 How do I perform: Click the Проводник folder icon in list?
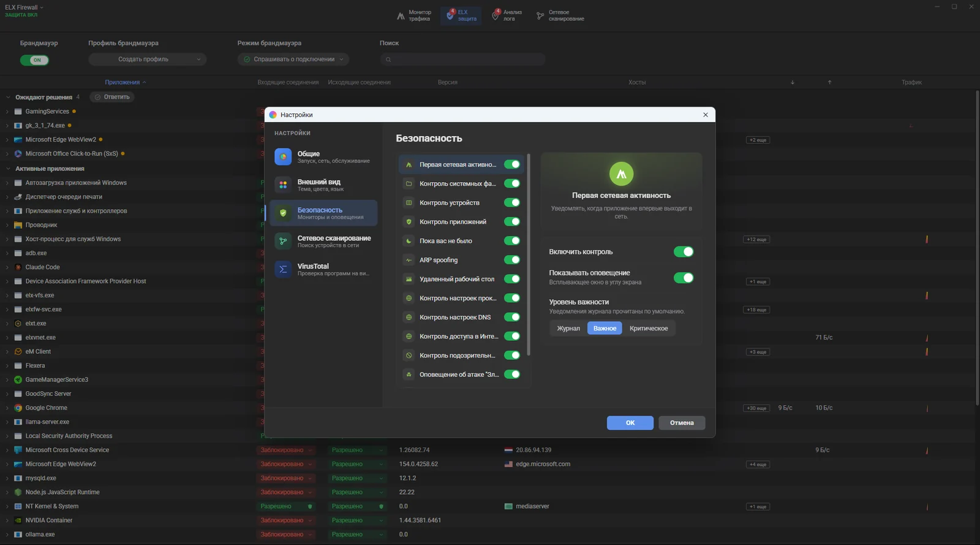(18, 225)
